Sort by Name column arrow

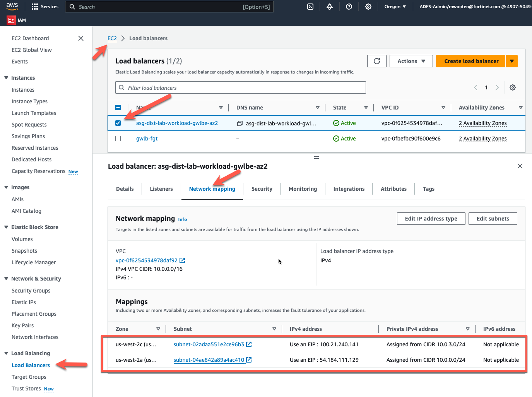tap(221, 108)
